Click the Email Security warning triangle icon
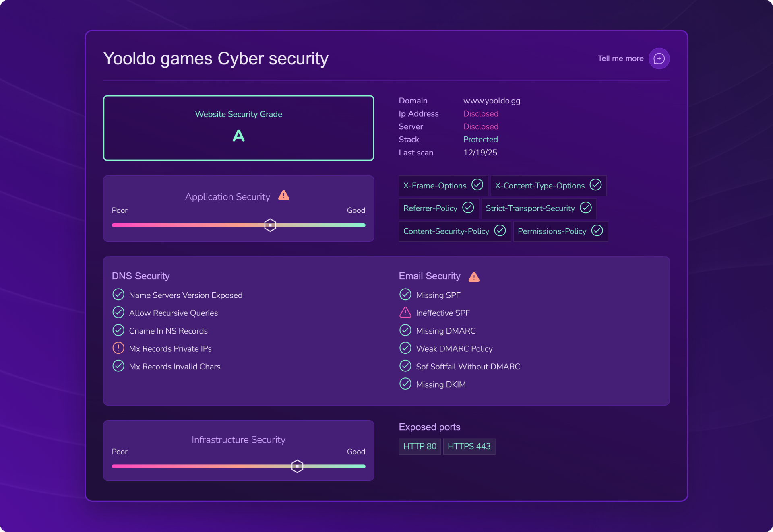The height and width of the screenshot is (532, 773). coord(474,277)
